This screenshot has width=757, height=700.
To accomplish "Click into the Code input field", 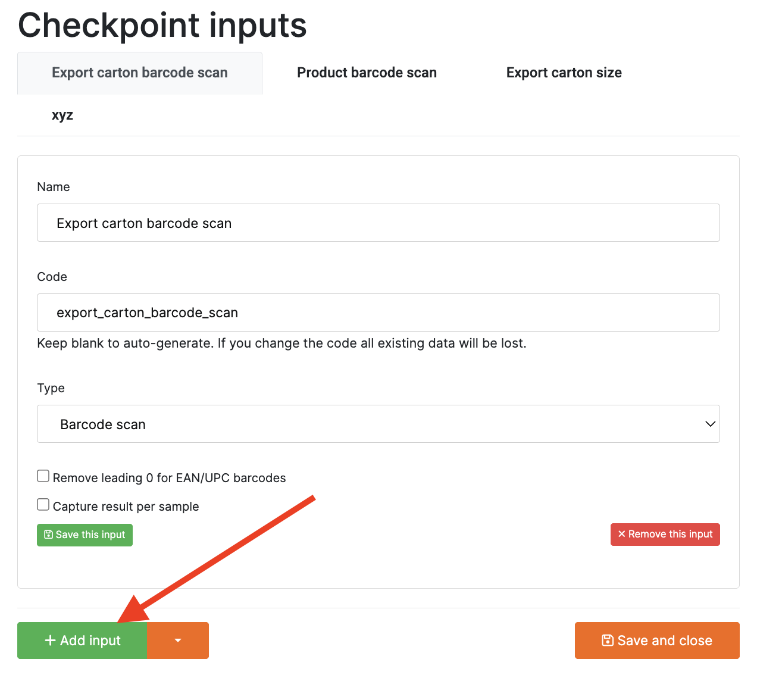I will point(378,312).
